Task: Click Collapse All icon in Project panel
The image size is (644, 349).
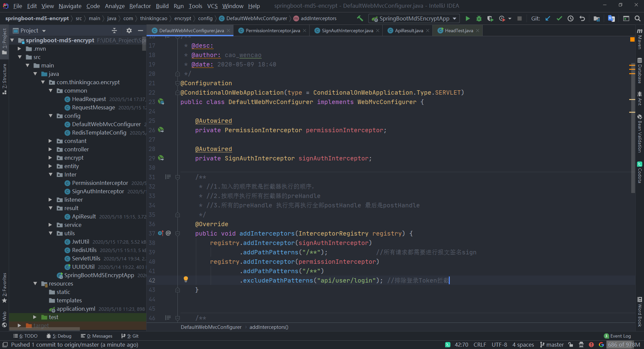Action: point(114,31)
